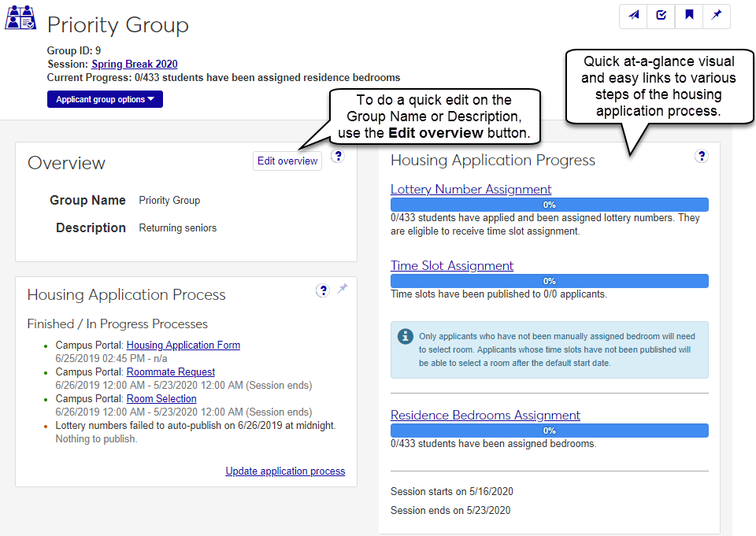
Task: Open the Time Slot Assignment link
Action: coord(452,265)
